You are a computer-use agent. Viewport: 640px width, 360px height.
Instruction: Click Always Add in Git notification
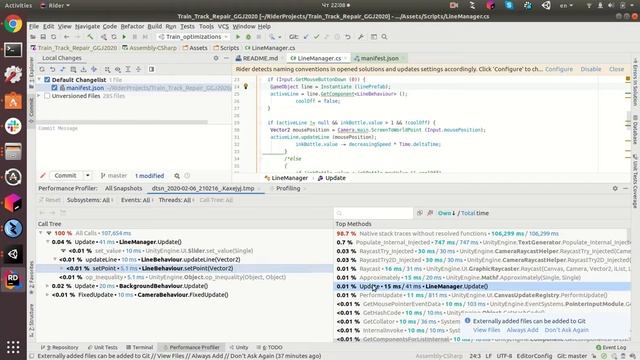click(x=522, y=330)
